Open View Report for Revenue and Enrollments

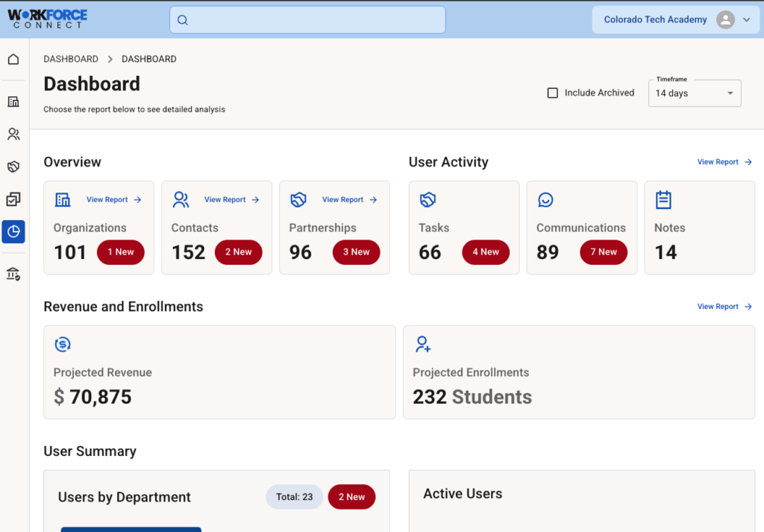coord(724,307)
